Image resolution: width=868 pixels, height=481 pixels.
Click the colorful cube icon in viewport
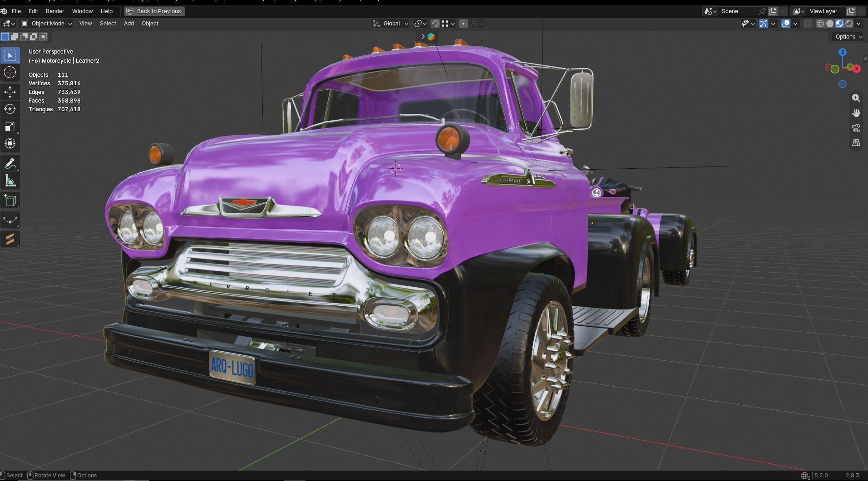[x=431, y=36]
